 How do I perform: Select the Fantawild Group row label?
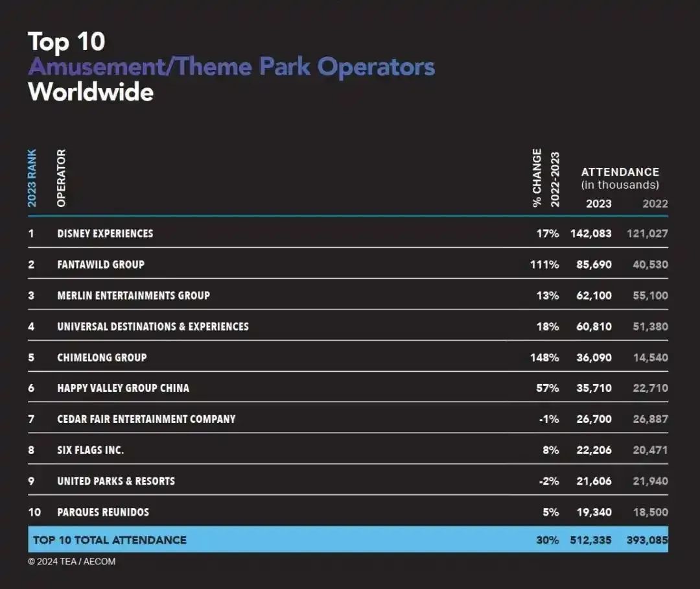[100, 265]
